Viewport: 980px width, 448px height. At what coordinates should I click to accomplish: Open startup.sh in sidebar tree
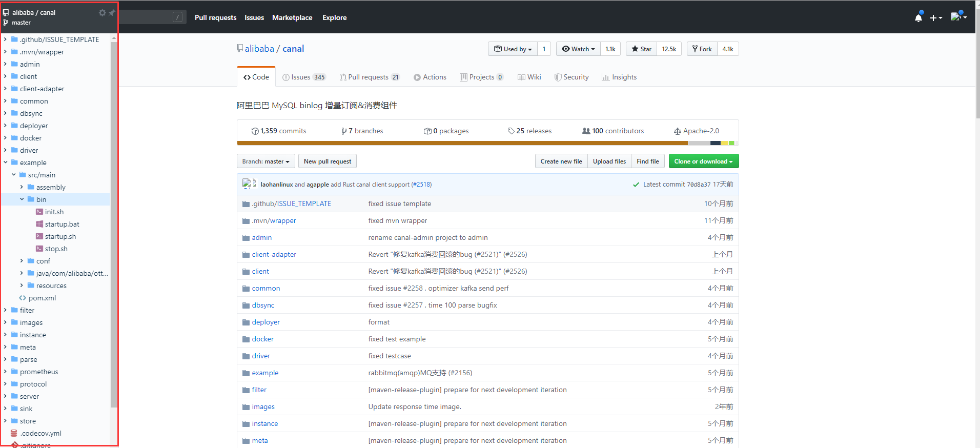[x=60, y=236]
